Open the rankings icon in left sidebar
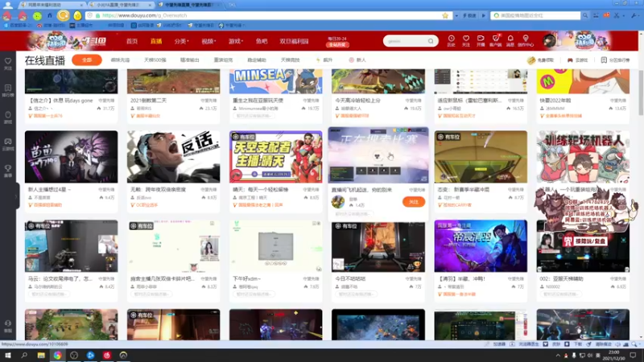 coord(8,88)
